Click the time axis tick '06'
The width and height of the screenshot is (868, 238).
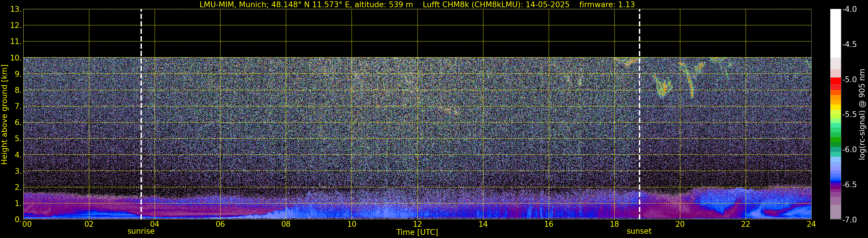pos(220,224)
